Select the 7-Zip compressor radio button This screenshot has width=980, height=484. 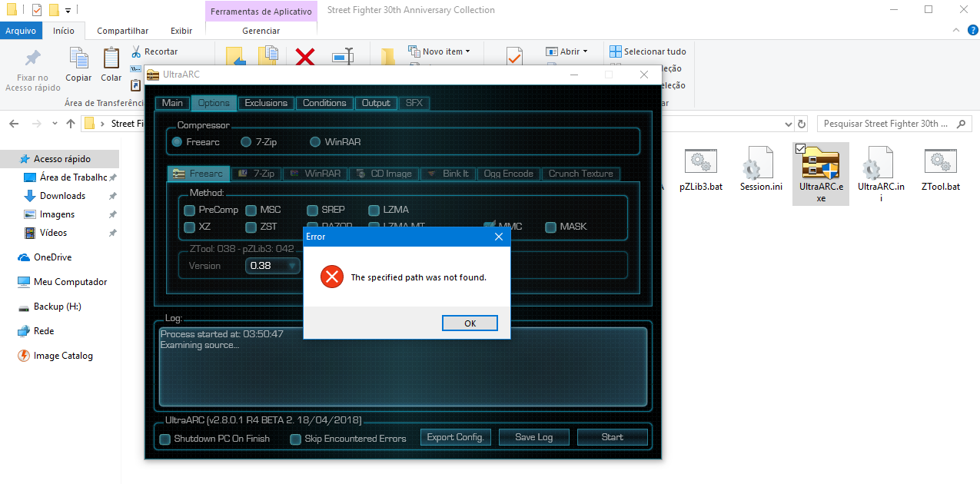[x=246, y=142]
